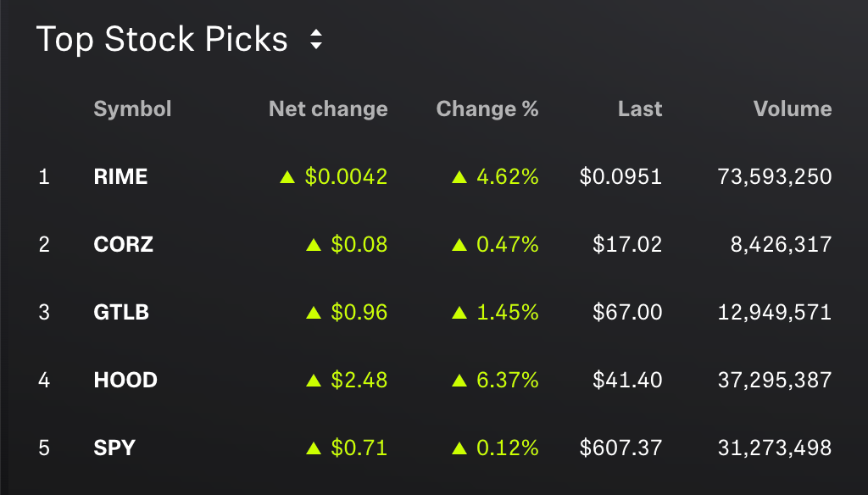Image resolution: width=868 pixels, height=495 pixels.
Task: Sort by the Symbol column header
Action: coord(132,109)
